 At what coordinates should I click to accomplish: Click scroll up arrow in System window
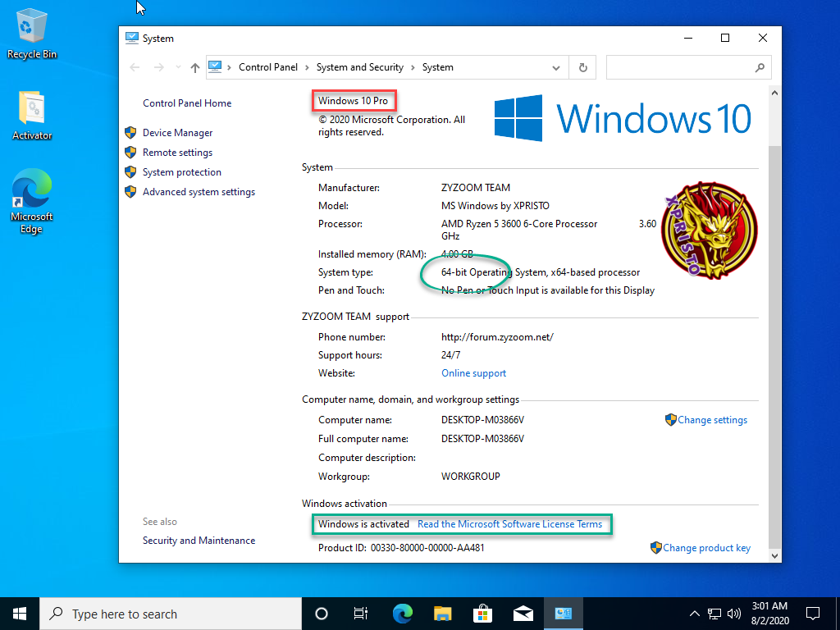[x=774, y=93]
